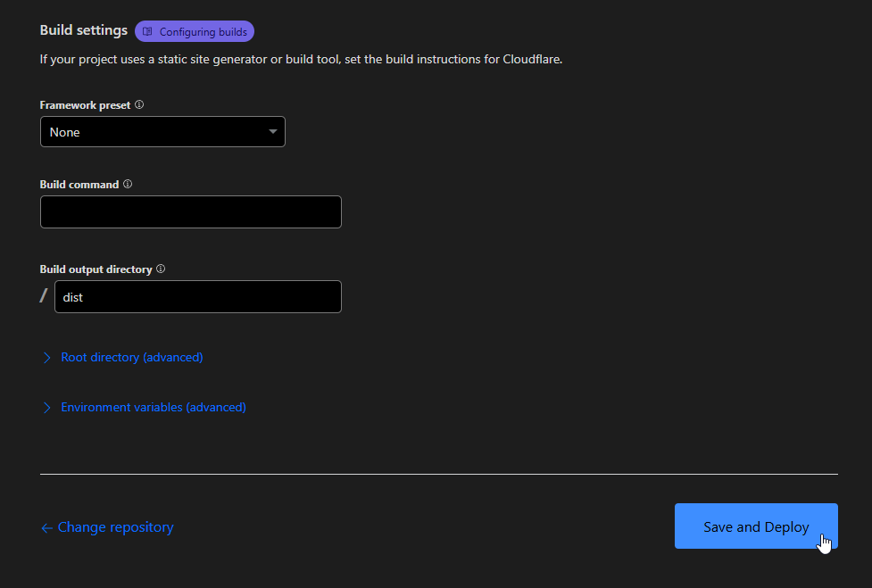872x588 pixels.
Task: Click the Configuring builds badge label text
Action: click(203, 31)
